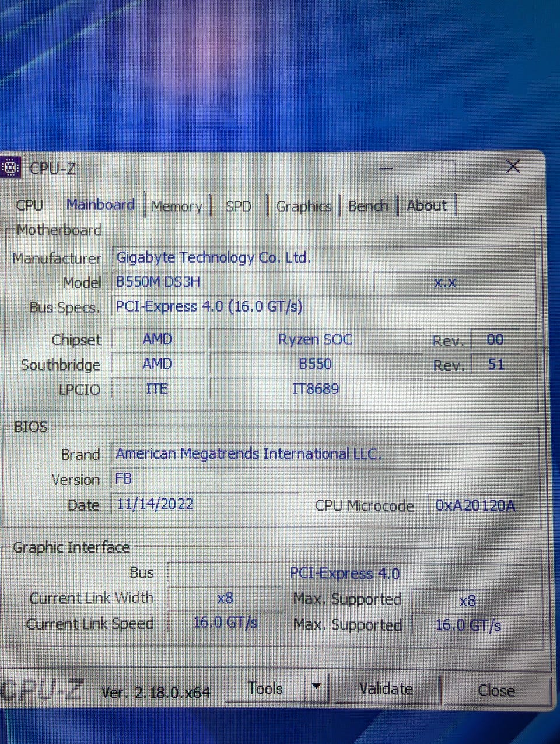This screenshot has height=744, width=560.
Task: Click the Max. Supported link speed 16.0 GT/s
Action: pyautogui.click(x=468, y=626)
